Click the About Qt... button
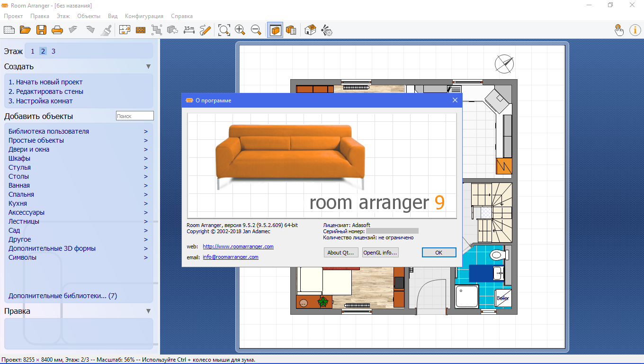 (x=341, y=253)
